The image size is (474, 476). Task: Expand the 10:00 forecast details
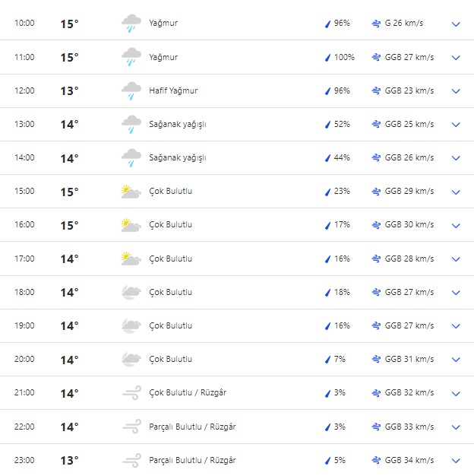pos(456,24)
